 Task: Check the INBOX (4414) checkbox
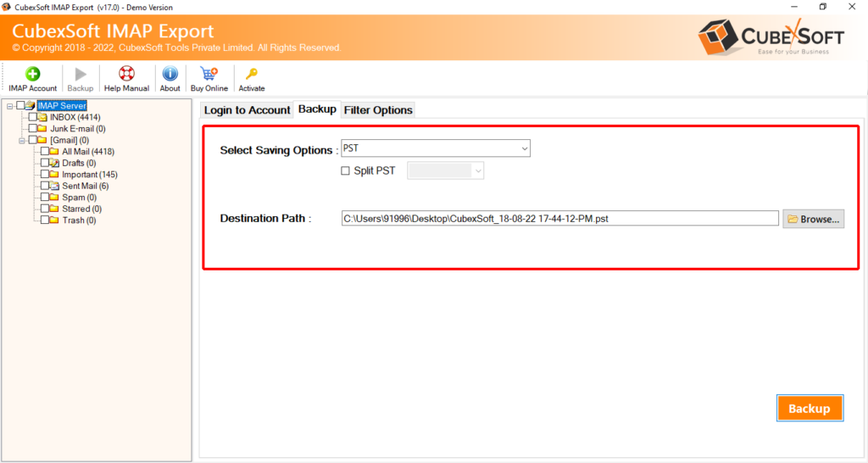[33, 117]
